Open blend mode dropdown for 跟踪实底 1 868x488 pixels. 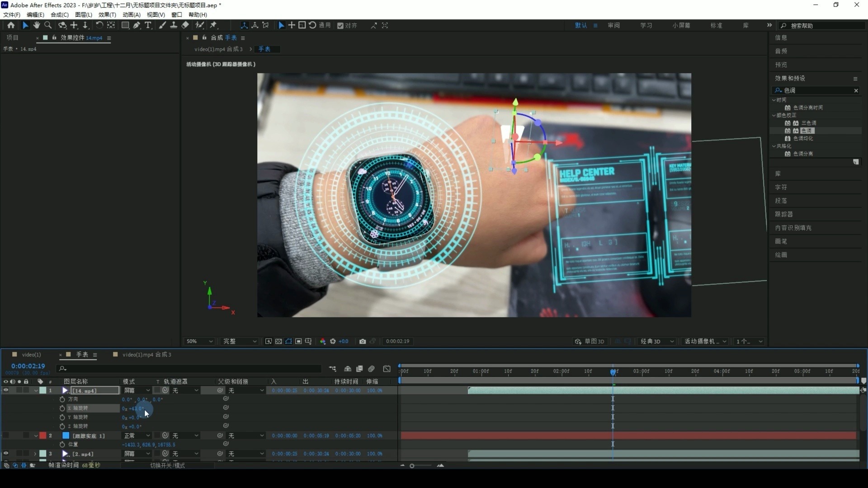point(137,436)
